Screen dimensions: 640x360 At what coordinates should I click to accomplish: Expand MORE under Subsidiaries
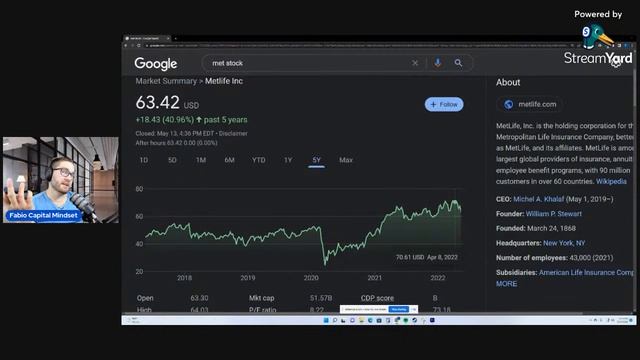click(x=507, y=284)
